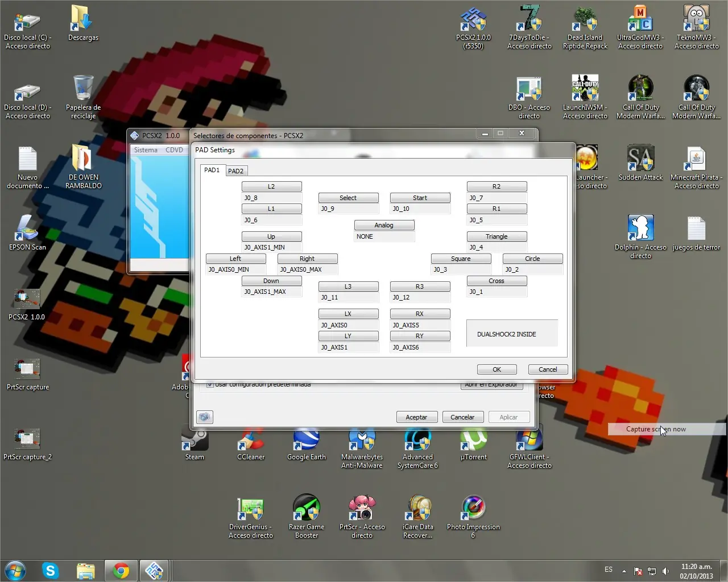Click Cancelar in component selectors window
The width and height of the screenshot is (728, 582).
pyautogui.click(x=463, y=417)
